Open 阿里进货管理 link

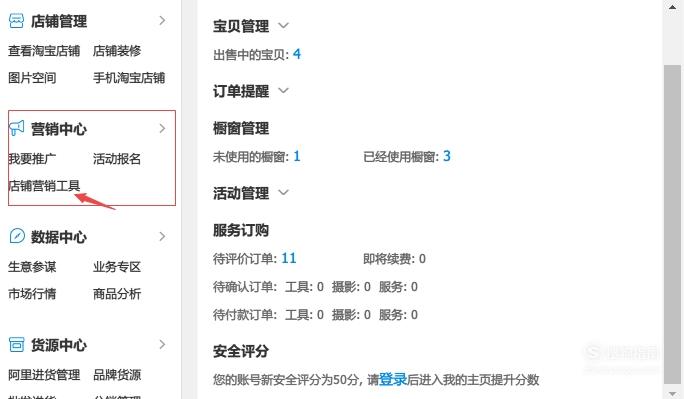pos(44,375)
